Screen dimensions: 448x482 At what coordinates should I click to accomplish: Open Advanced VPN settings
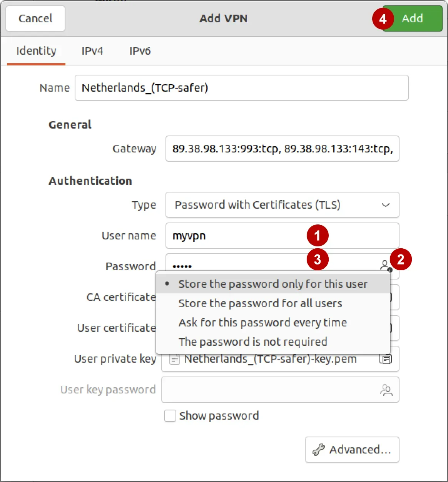(351, 450)
